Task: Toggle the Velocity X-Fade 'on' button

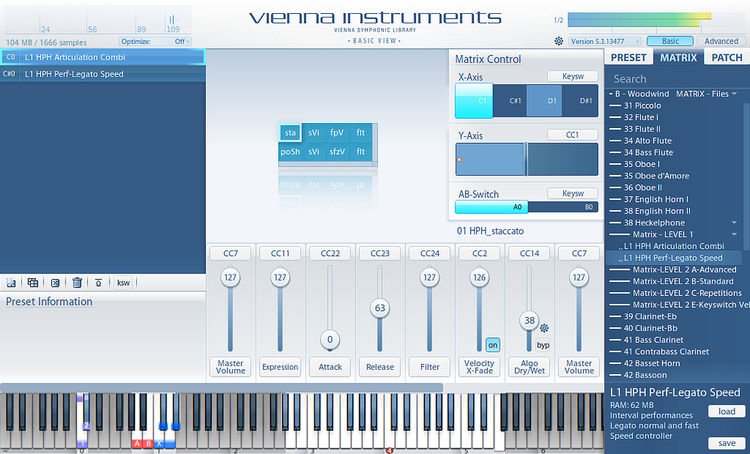Action: (492, 344)
